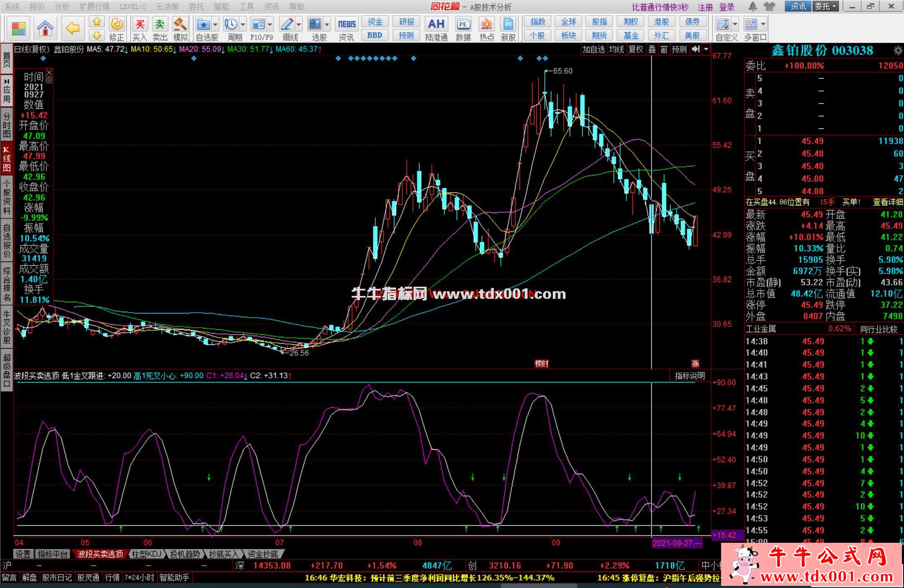Switch to K线图 sidebar view
Screen dimensions: 904x588
(x=7, y=159)
